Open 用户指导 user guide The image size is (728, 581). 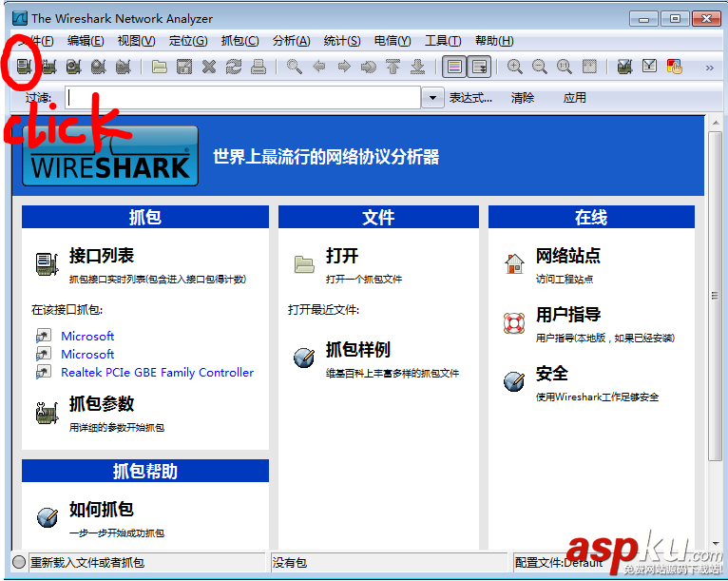[x=568, y=315]
